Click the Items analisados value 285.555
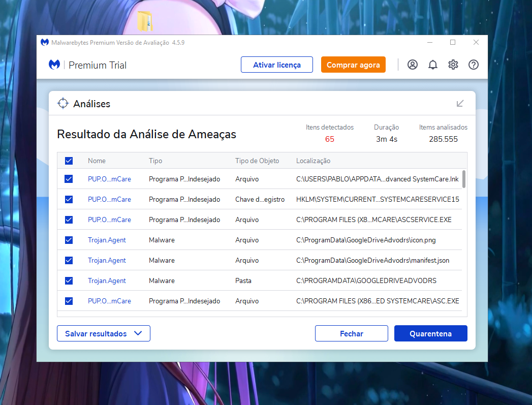 pos(443,139)
